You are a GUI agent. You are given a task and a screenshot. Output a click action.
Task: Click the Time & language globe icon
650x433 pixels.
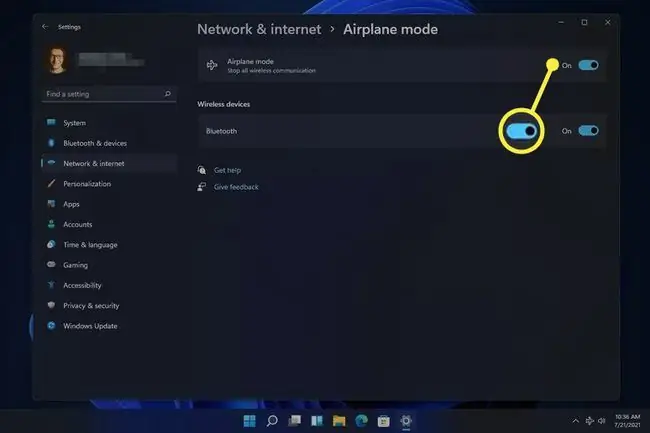pos(51,244)
